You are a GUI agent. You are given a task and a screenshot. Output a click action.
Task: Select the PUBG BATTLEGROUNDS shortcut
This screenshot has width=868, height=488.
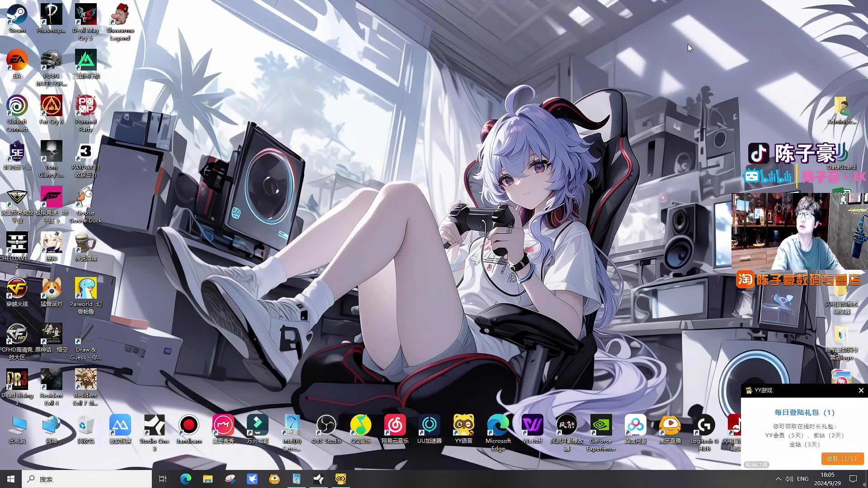51,67
